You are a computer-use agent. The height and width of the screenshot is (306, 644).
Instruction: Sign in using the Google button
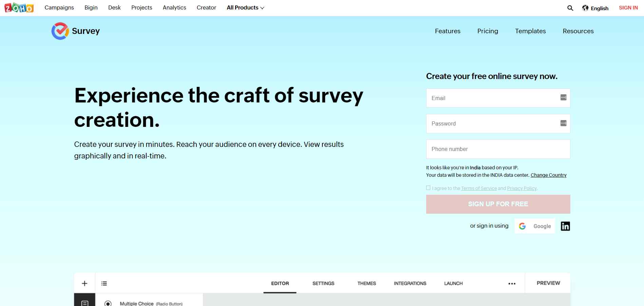coord(535,226)
